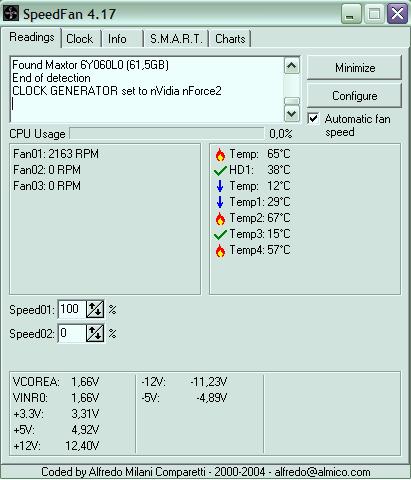The image size is (411, 480).
Task: Close the SpeedFan window
Action: tap(397, 14)
